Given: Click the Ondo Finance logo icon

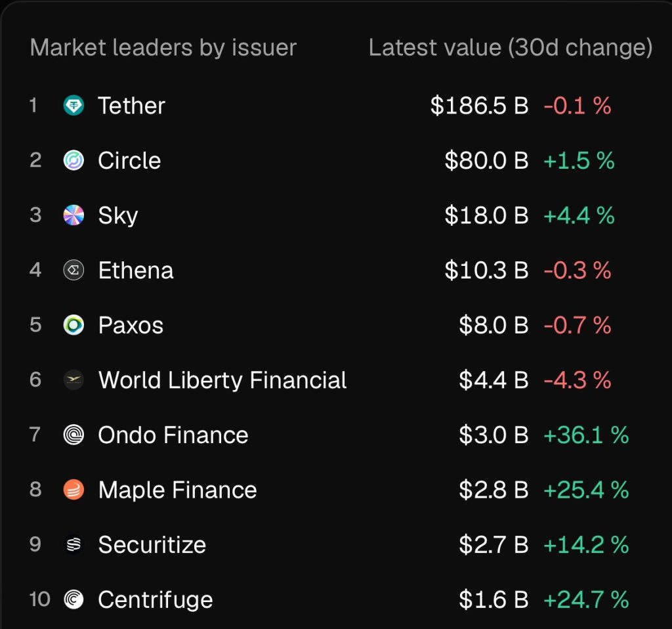Looking at the screenshot, I should pyautogui.click(x=73, y=435).
